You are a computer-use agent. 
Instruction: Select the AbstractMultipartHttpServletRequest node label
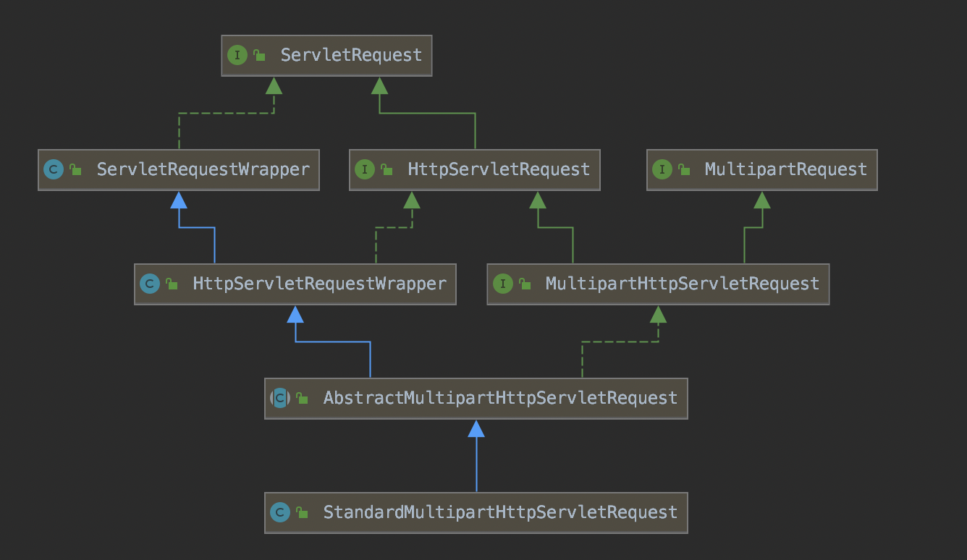tap(500, 398)
